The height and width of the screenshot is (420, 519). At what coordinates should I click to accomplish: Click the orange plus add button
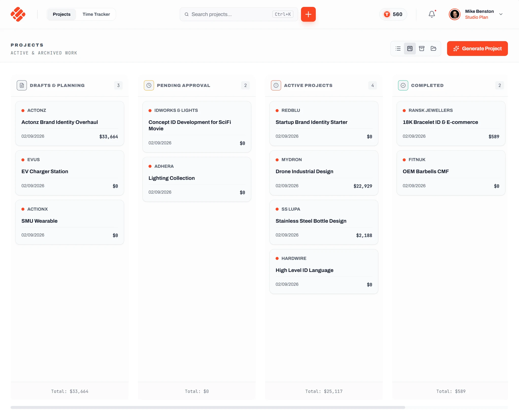(x=308, y=14)
